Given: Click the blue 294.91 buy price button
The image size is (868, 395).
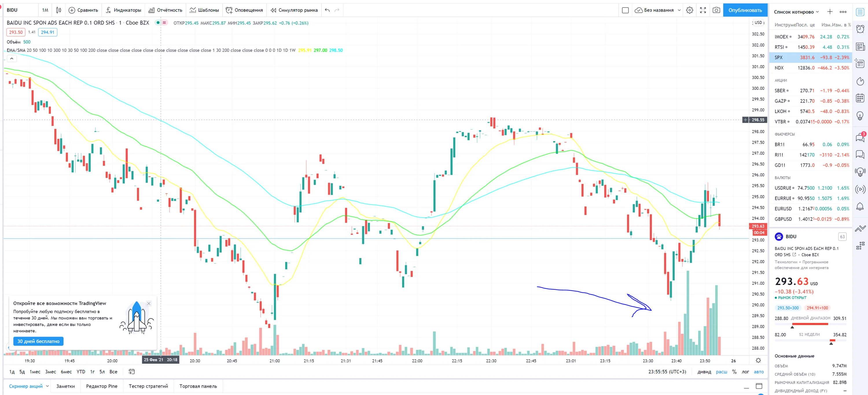Looking at the screenshot, I should click(47, 32).
